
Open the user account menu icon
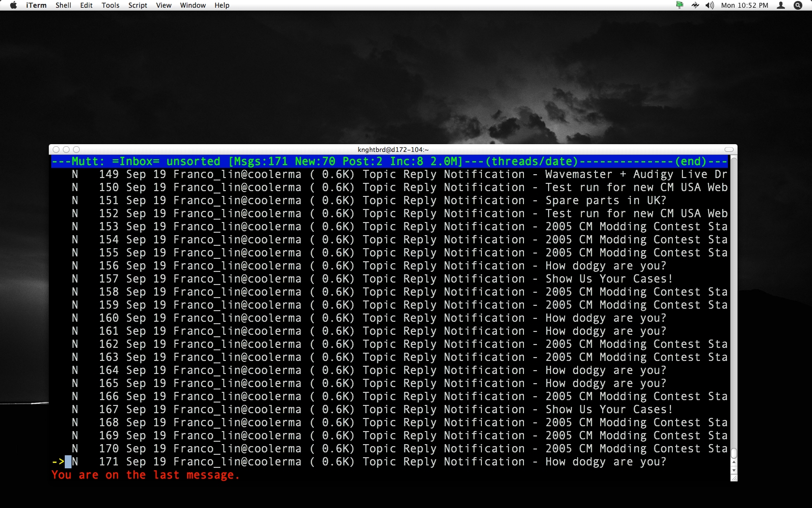(x=781, y=5)
